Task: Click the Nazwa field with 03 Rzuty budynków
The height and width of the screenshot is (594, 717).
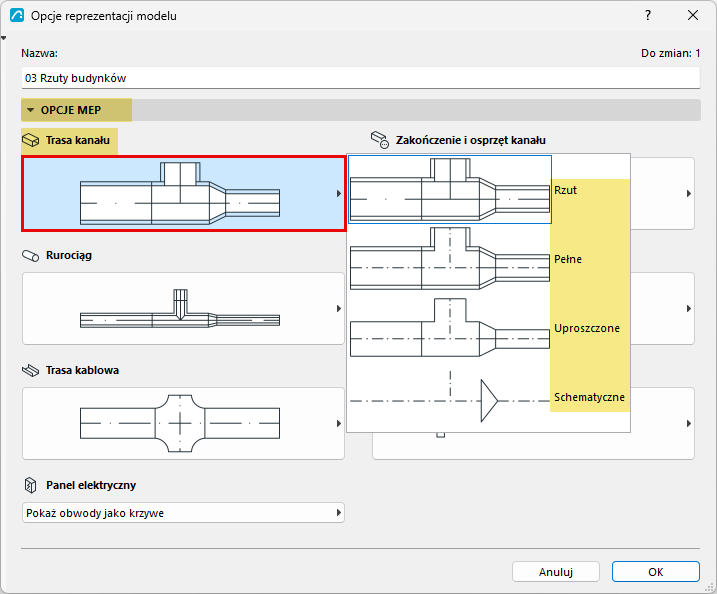Action: 360,78
